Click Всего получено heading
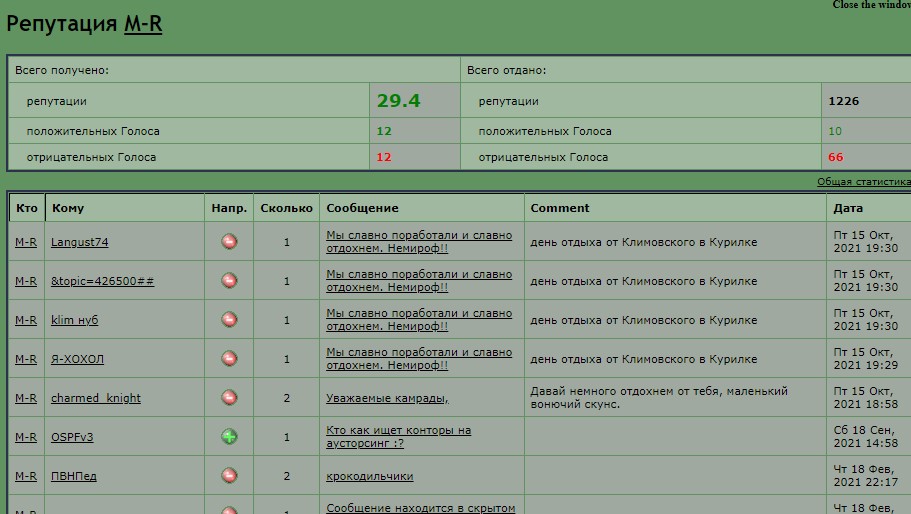Image resolution: width=911 pixels, height=514 pixels. pyautogui.click(x=62, y=70)
